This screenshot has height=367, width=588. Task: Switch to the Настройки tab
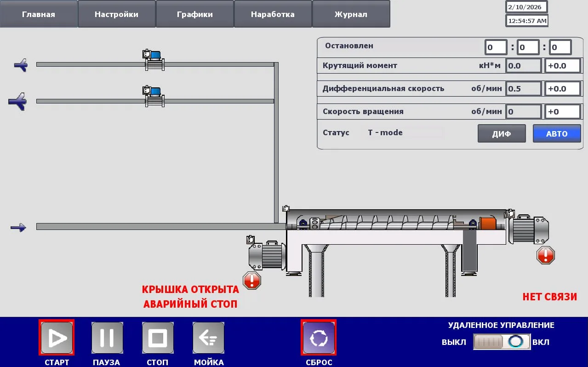[x=117, y=14]
